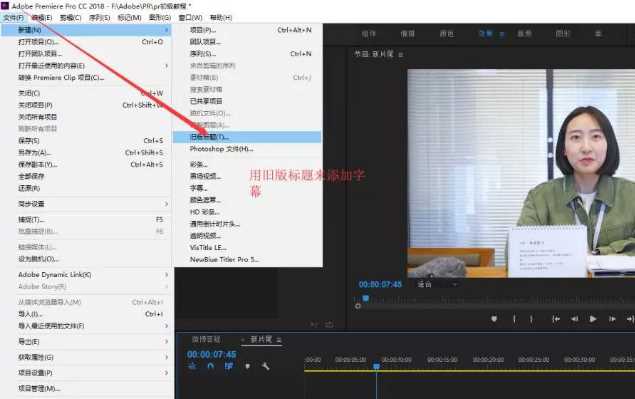Choose Photoshop 文件(H)... entry
The image size is (635, 399).
[x=248, y=149]
